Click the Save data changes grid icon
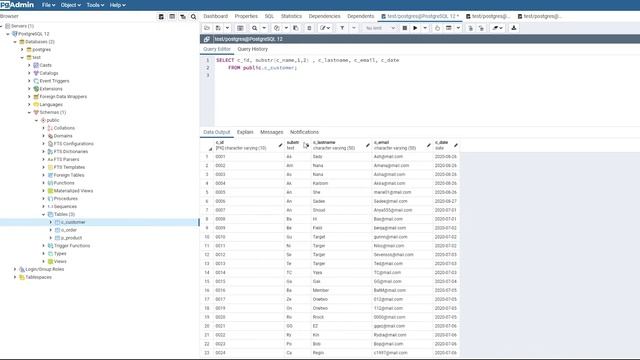Screen dimensions: 640x360 pos(240,28)
